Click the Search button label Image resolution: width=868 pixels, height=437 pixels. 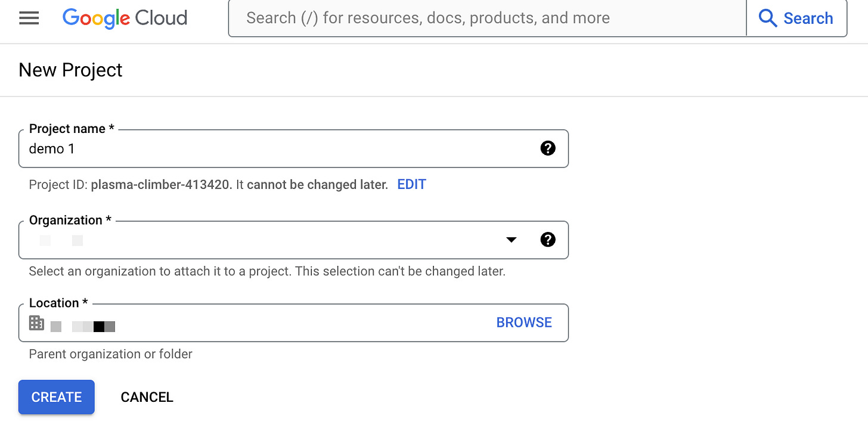point(808,18)
